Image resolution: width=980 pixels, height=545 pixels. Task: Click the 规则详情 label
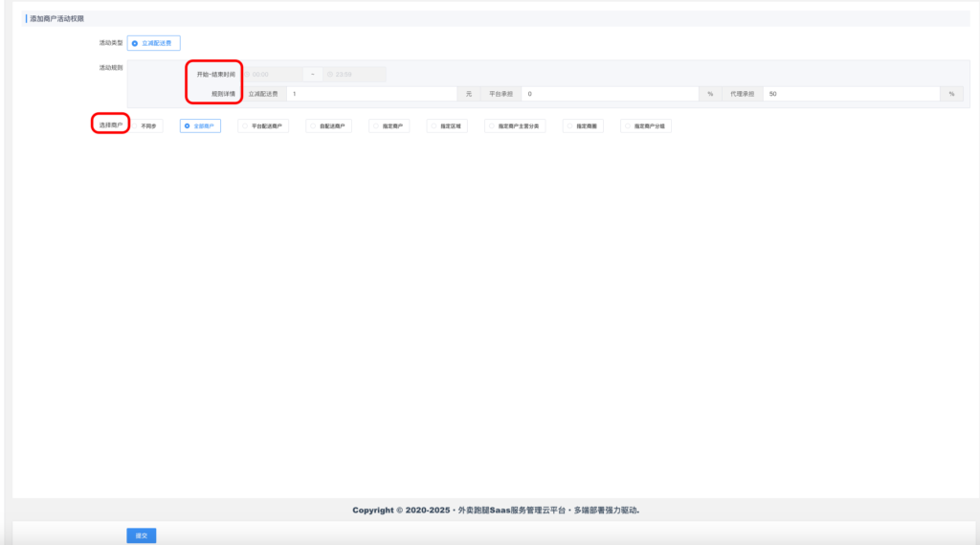(223, 94)
